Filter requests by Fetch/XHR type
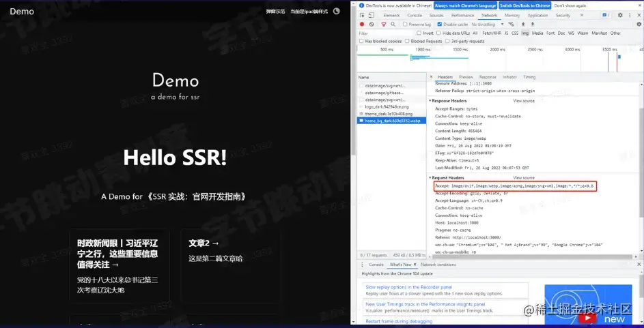 pyautogui.click(x=492, y=33)
